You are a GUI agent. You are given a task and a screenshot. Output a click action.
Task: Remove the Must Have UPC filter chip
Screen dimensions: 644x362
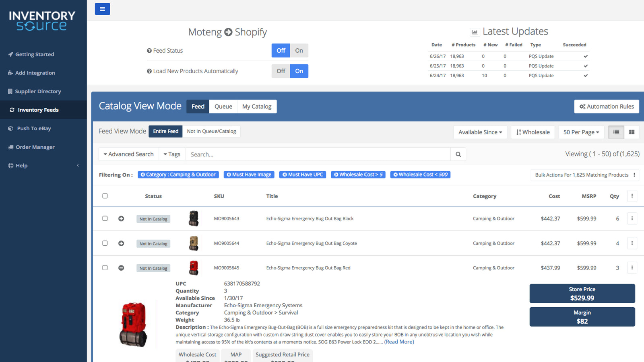tap(285, 175)
